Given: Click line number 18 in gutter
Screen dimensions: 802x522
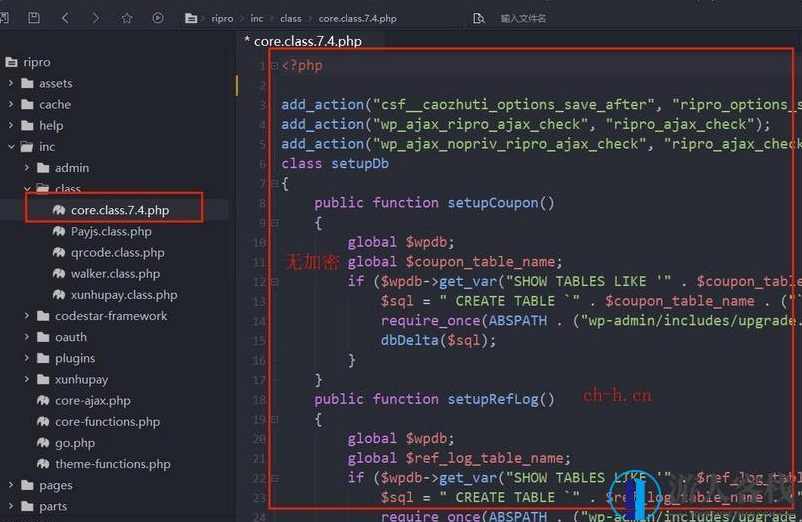Looking at the screenshot, I should pos(260,399).
